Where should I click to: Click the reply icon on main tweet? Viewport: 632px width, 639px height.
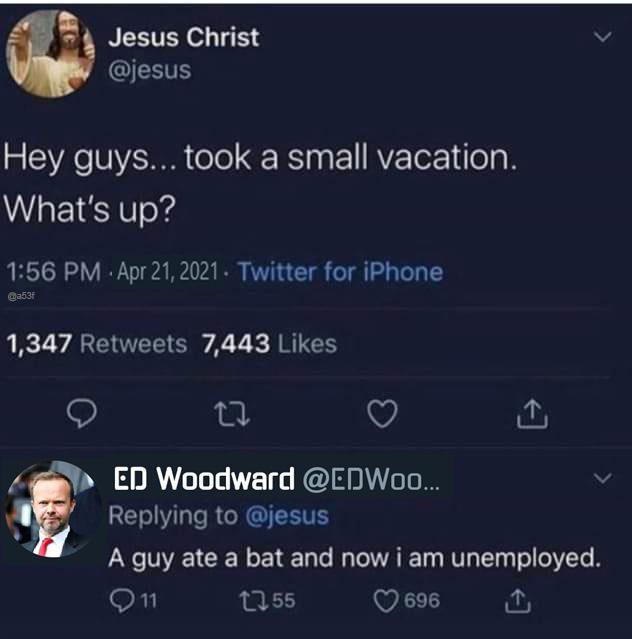(82, 413)
